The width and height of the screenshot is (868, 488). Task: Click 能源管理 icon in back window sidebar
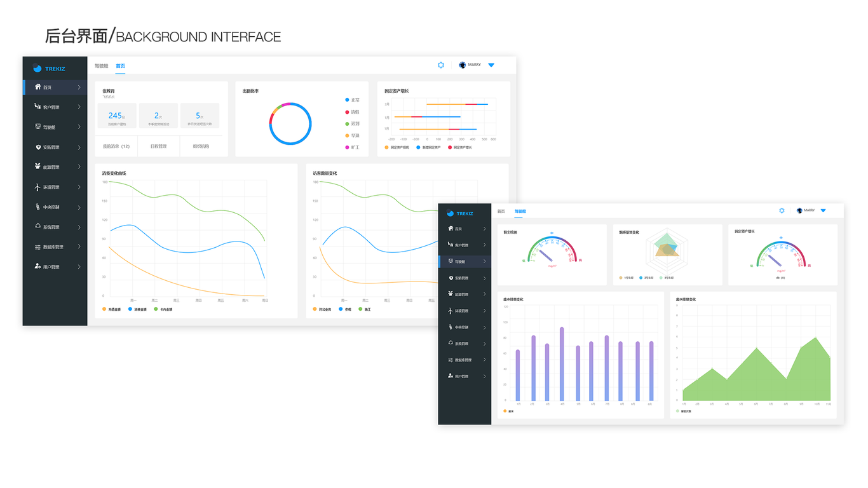(38, 166)
